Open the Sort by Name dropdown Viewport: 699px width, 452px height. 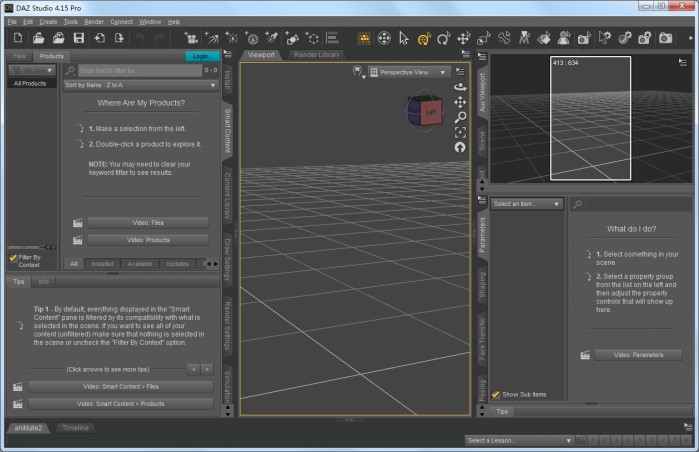click(140, 85)
